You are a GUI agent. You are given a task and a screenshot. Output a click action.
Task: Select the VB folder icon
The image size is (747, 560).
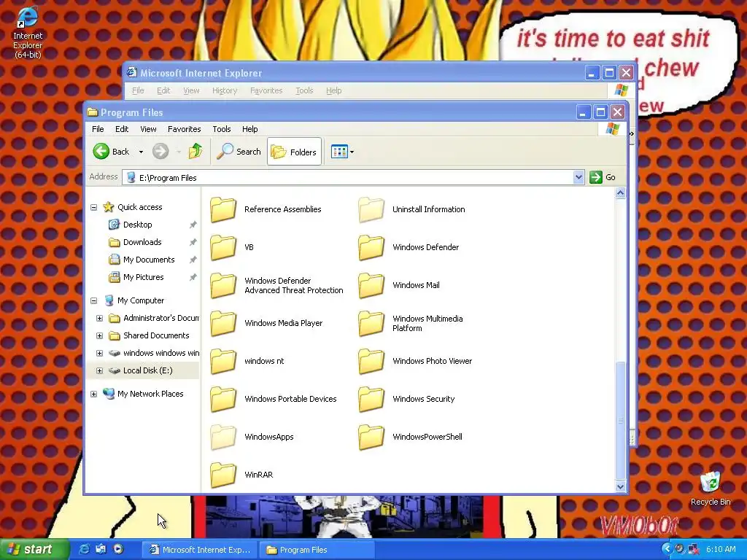tap(223, 247)
